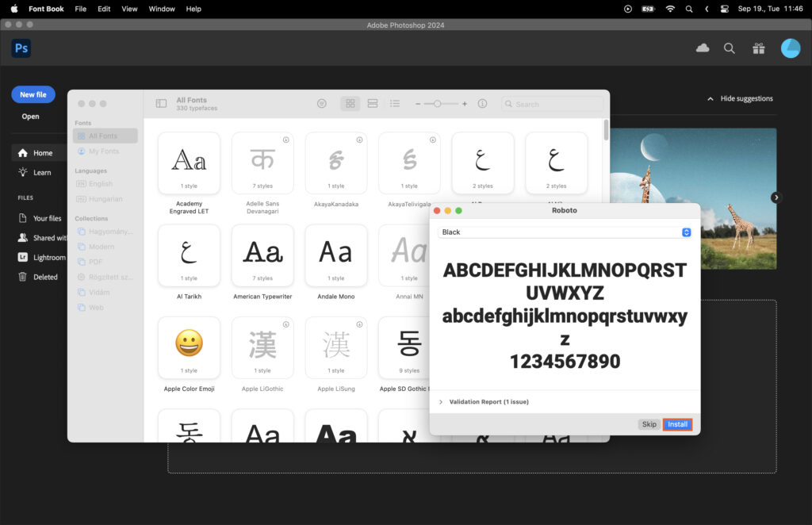The width and height of the screenshot is (812, 525).
Task: Click the info icon in Font Book toolbar
Action: (x=481, y=103)
